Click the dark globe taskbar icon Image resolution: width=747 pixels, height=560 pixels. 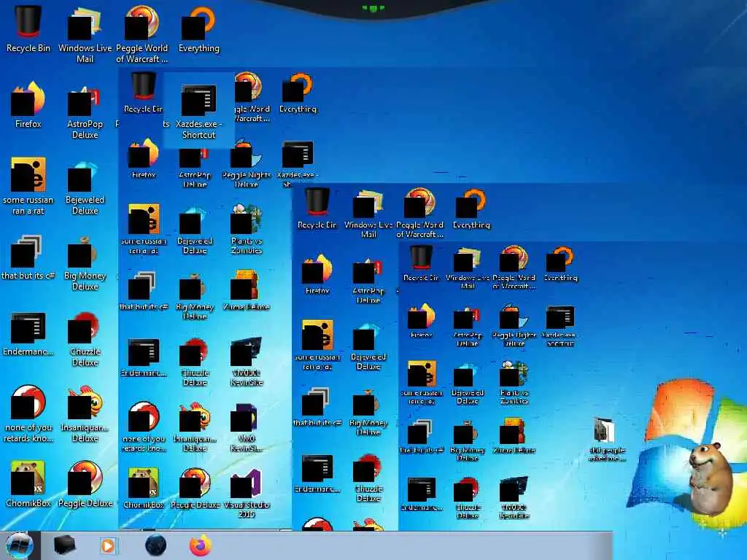[155, 545]
